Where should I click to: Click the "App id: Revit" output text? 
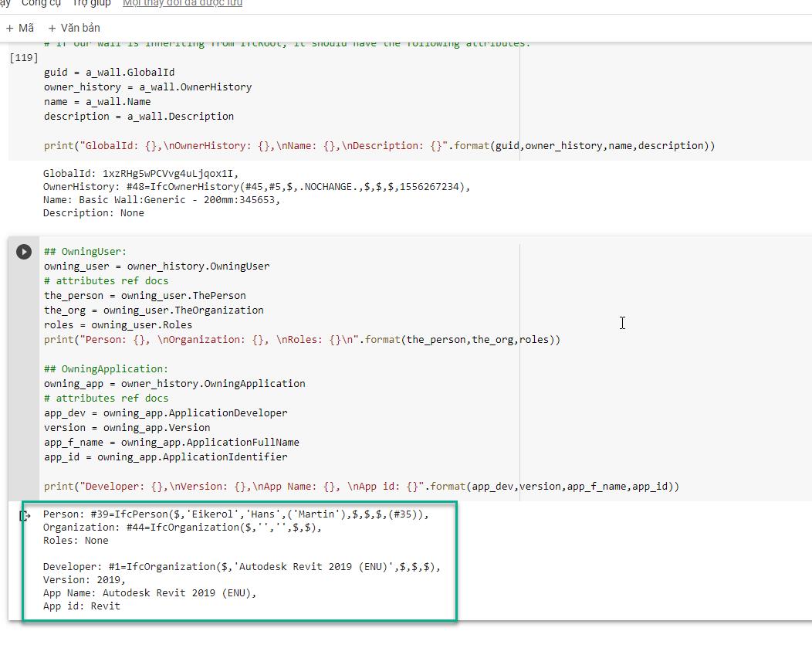click(x=80, y=606)
